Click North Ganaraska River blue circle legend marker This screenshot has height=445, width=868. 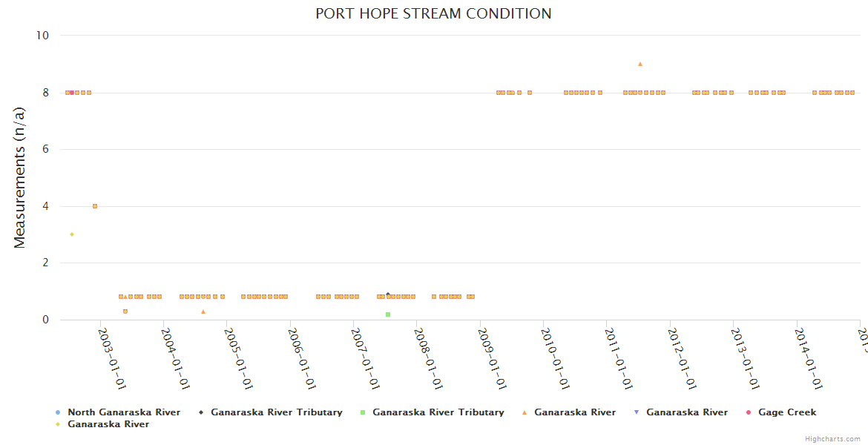tap(58, 412)
